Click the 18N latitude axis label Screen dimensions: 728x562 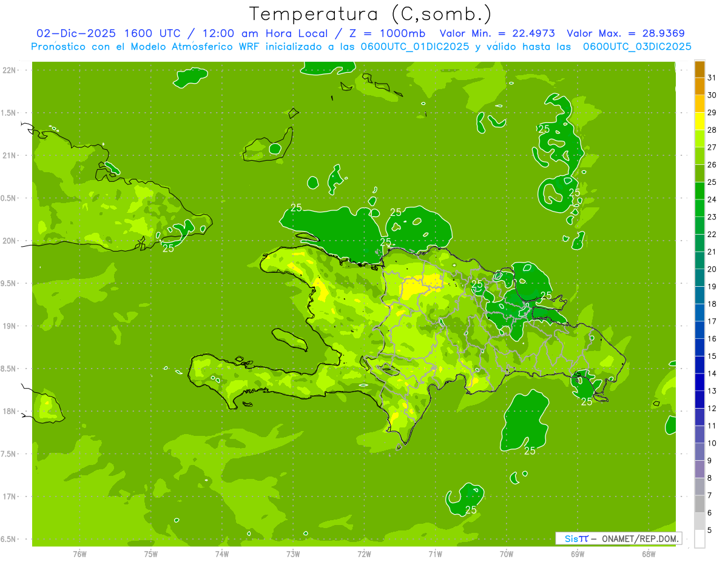pyautogui.click(x=9, y=411)
